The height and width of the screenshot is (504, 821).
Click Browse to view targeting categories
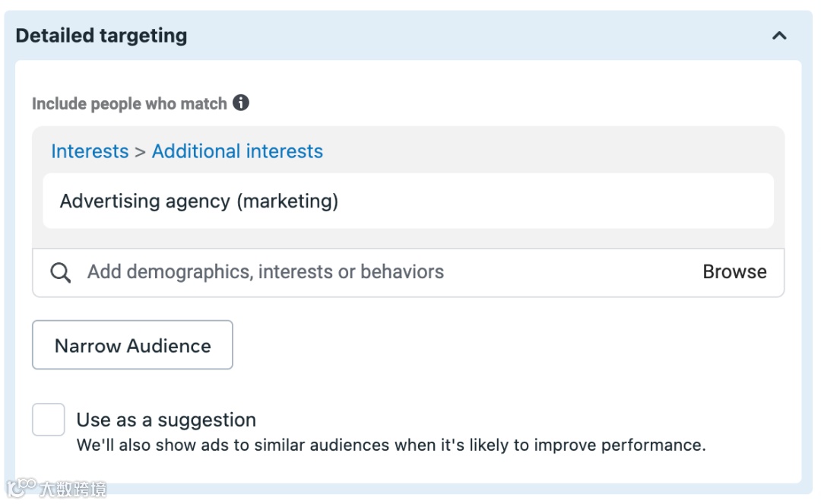click(x=734, y=272)
